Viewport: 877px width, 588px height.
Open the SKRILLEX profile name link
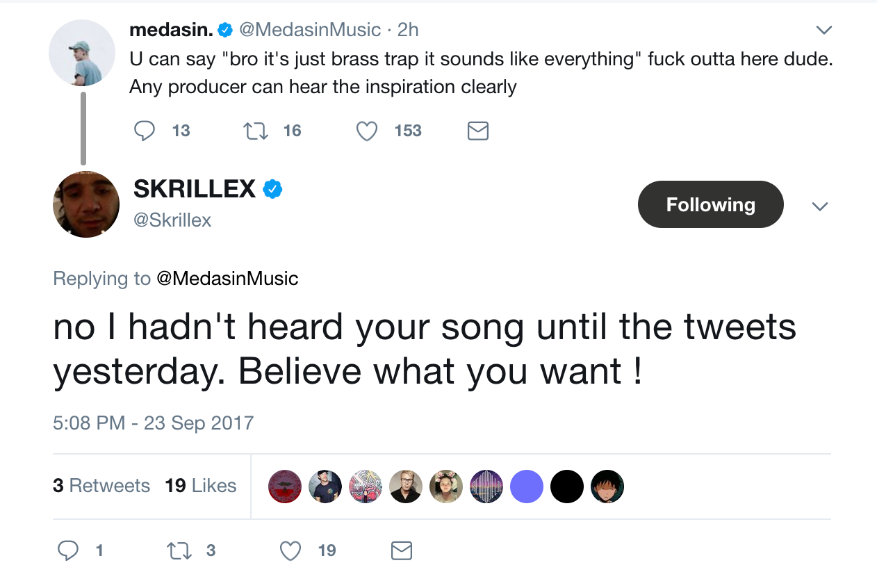pyautogui.click(x=195, y=188)
